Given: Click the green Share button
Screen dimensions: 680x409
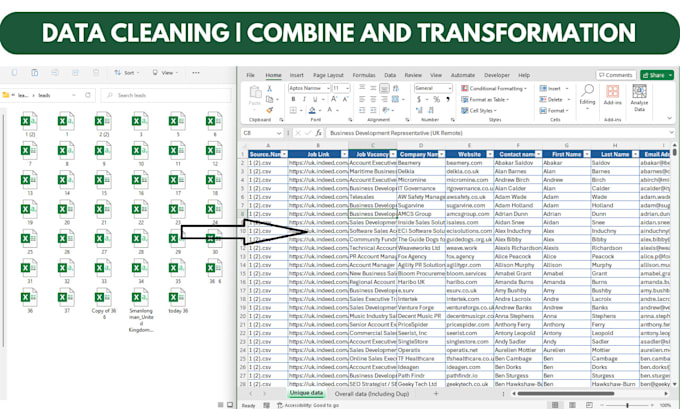Looking at the screenshot, I should (657, 75).
